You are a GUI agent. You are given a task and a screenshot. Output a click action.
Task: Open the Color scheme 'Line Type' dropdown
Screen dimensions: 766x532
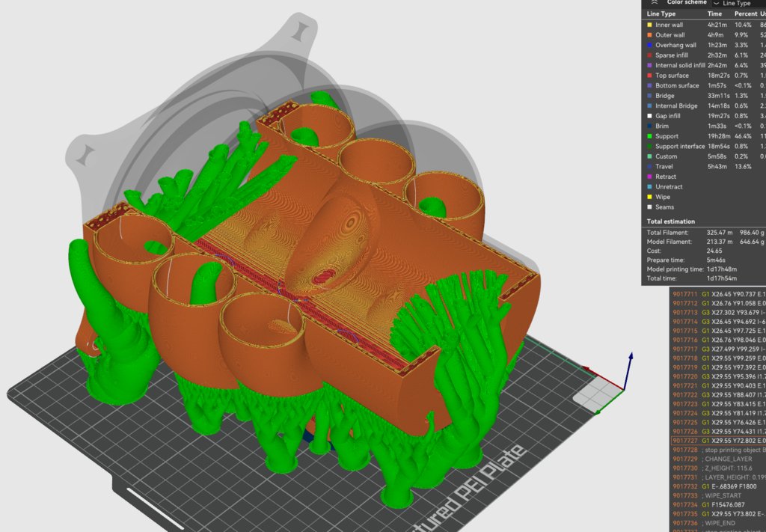(739, 3)
